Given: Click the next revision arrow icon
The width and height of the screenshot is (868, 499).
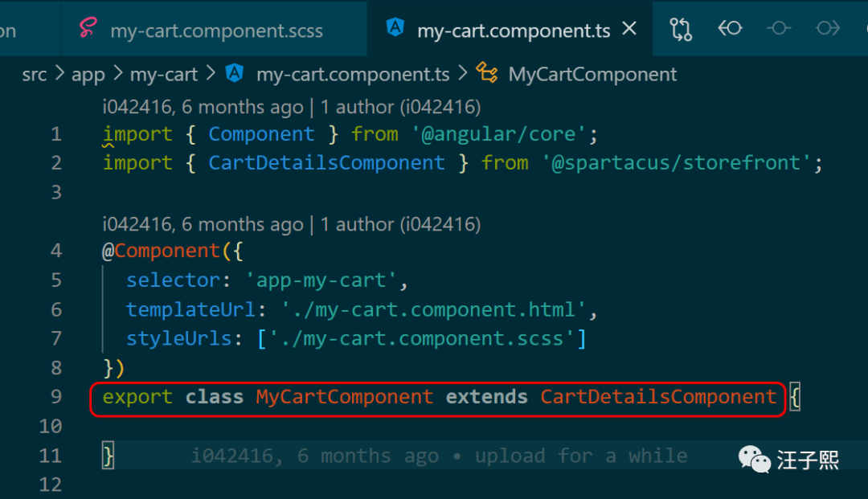Looking at the screenshot, I should [x=827, y=29].
